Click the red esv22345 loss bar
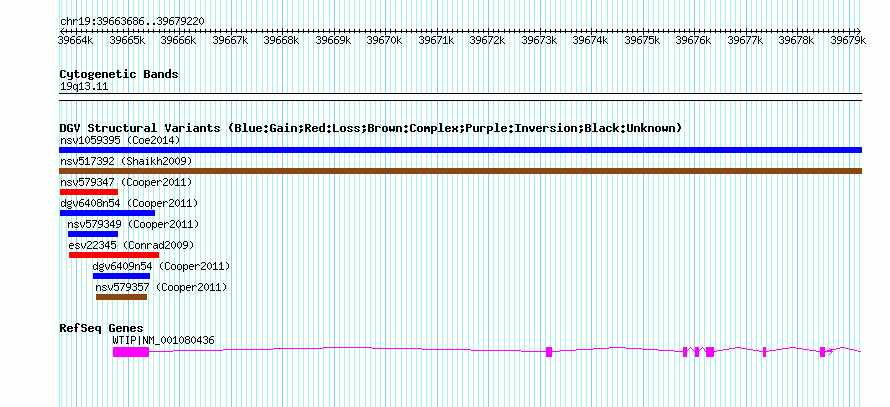The image size is (890, 407). 114,255
